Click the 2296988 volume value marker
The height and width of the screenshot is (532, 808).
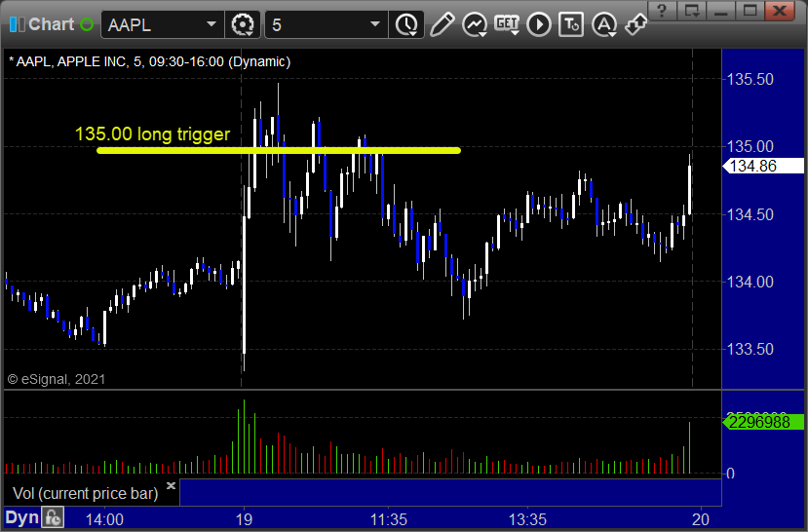tap(763, 422)
